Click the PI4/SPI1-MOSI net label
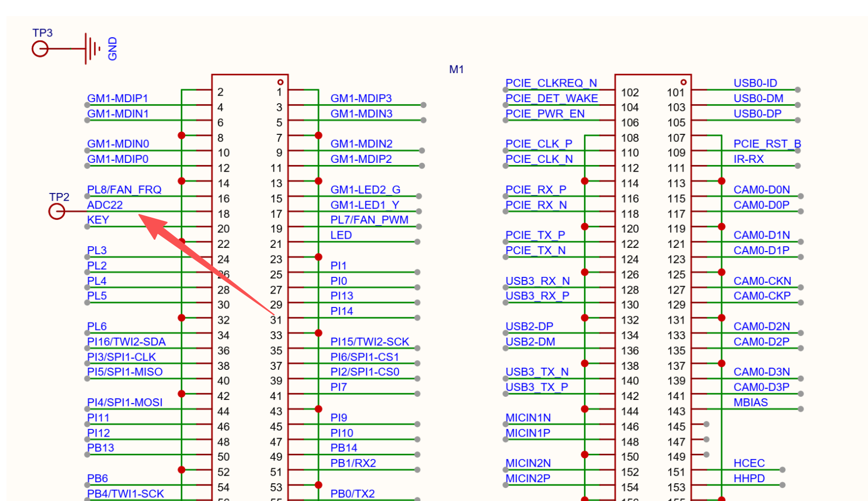Image resolution: width=868 pixels, height=501 pixels. 125,403
